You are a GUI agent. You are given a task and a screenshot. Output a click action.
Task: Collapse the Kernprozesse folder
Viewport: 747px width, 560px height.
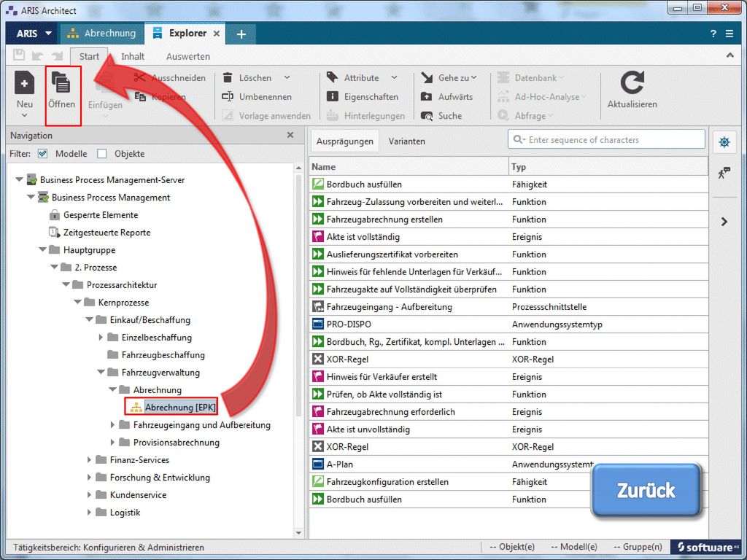click(77, 302)
